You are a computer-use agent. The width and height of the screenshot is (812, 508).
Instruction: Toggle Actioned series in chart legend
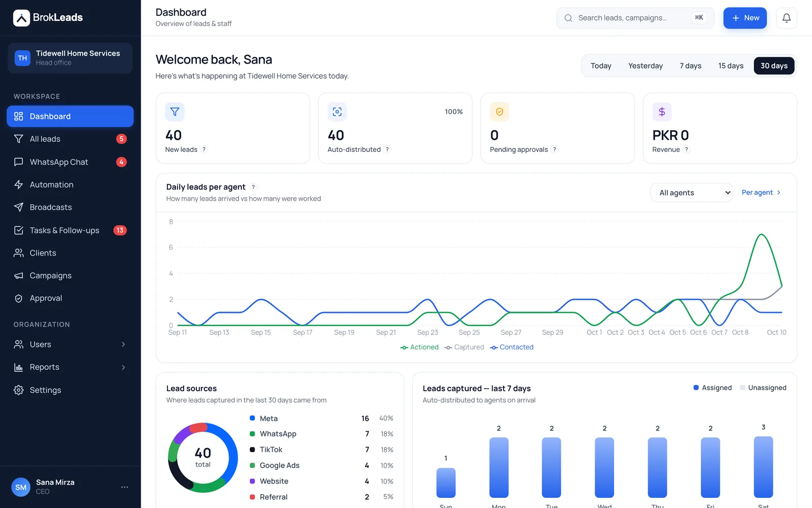(420, 347)
